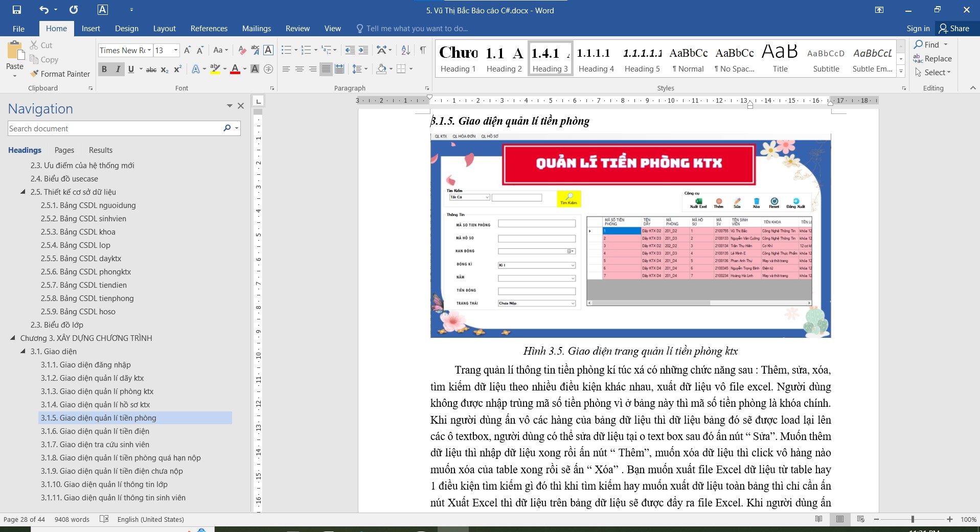
Task: Close the Navigation pane
Action: coord(241,106)
